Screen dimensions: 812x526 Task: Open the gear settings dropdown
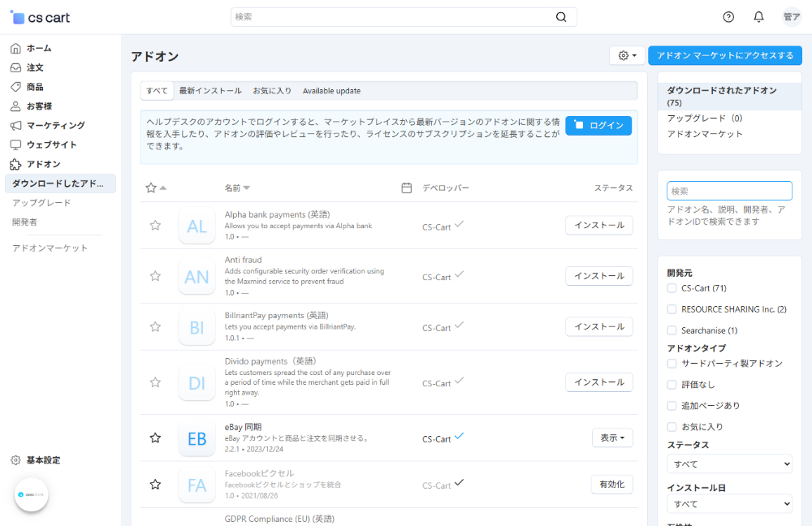coord(626,55)
